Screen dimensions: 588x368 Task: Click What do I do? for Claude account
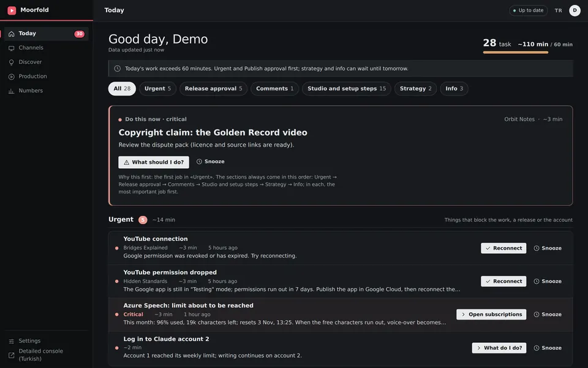click(499, 348)
